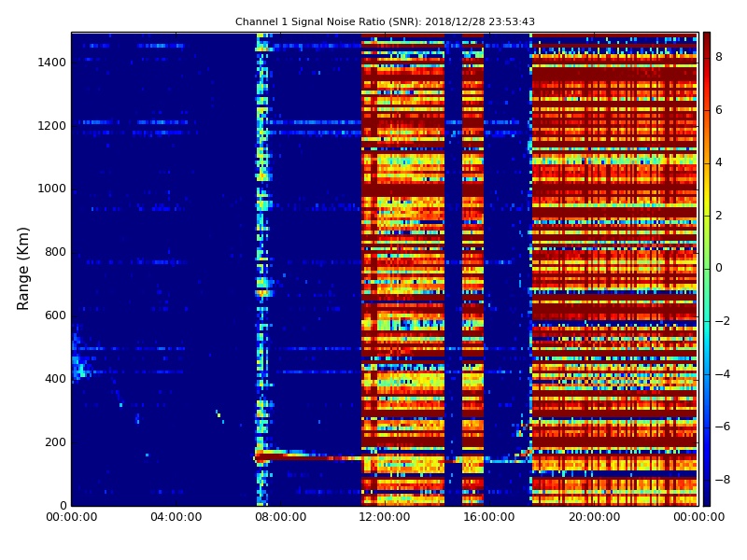Click the plot title showing Channel 1 SNR
Viewport: 747px width, 560px height.
coord(385,21)
